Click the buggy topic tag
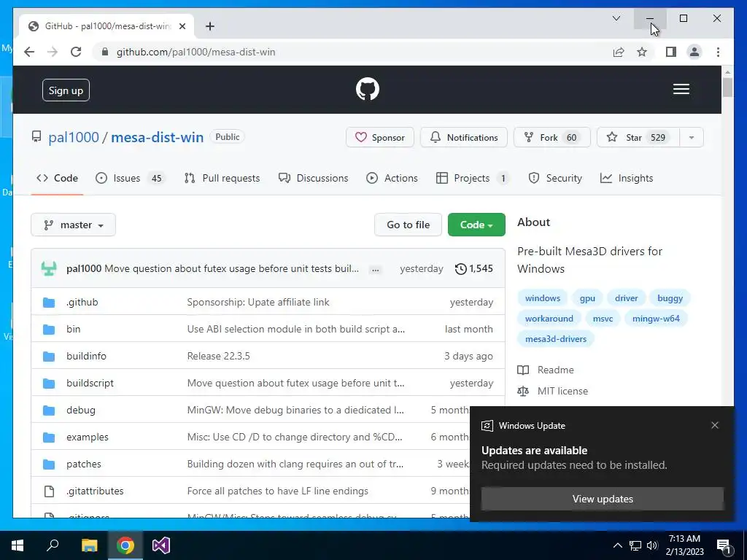This screenshot has width=747, height=560. [670, 298]
